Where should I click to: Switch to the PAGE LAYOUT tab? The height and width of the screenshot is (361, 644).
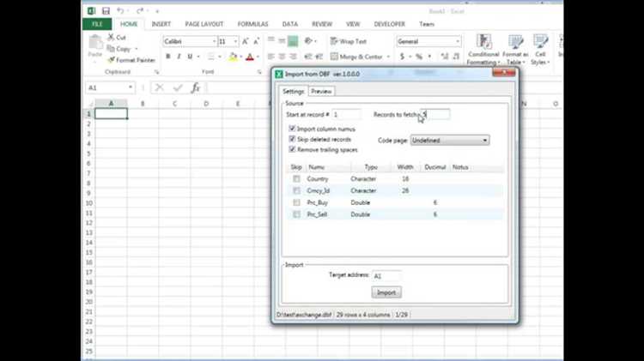[204, 24]
